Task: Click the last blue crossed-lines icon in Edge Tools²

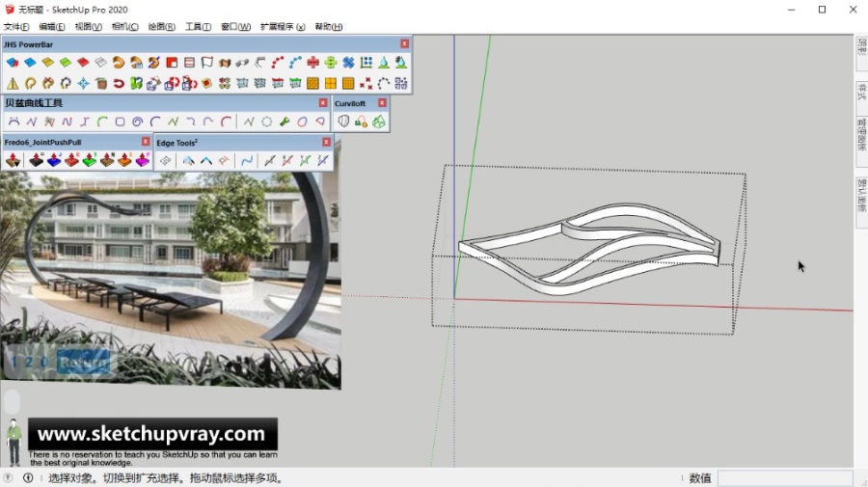Action: click(323, 161)
